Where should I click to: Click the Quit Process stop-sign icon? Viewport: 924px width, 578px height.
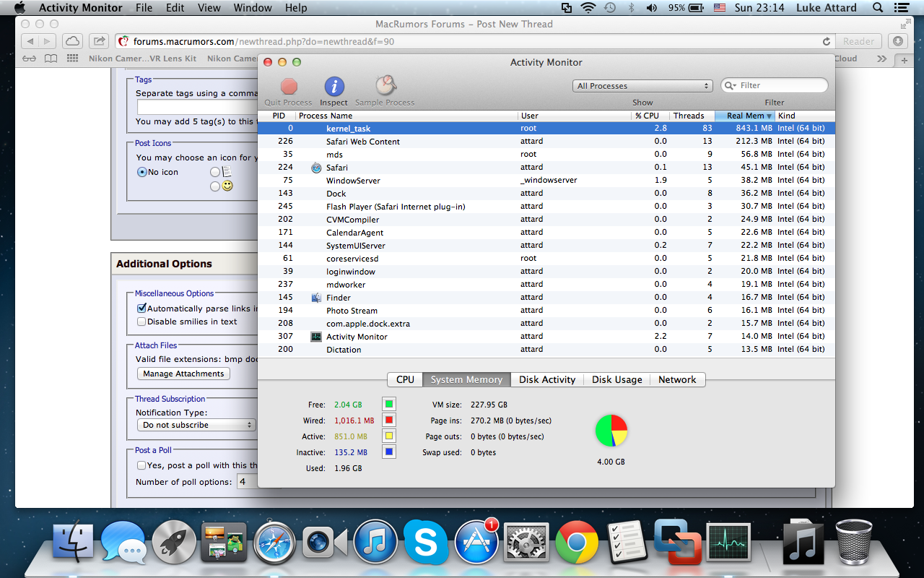tap(289, 87)
